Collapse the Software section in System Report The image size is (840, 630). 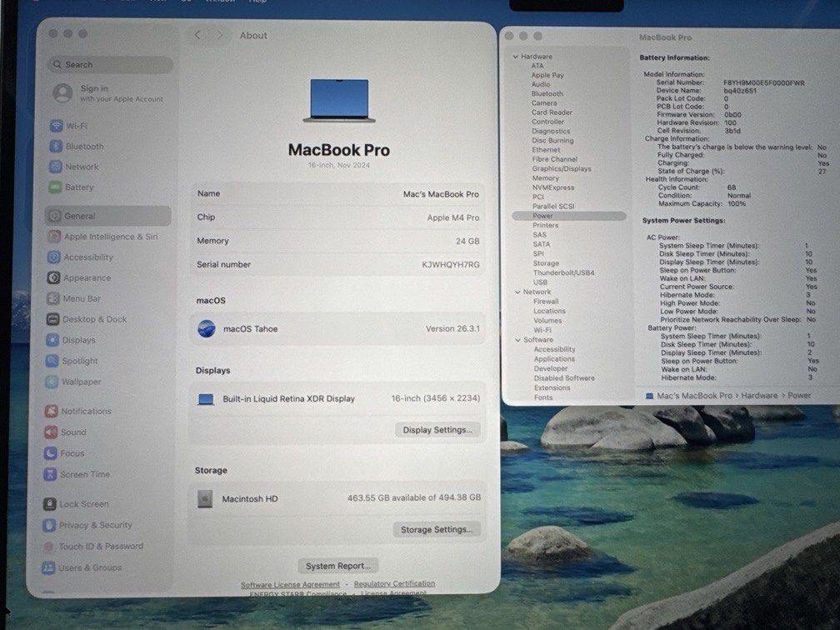pyautogui.click(x=518, y=340)
